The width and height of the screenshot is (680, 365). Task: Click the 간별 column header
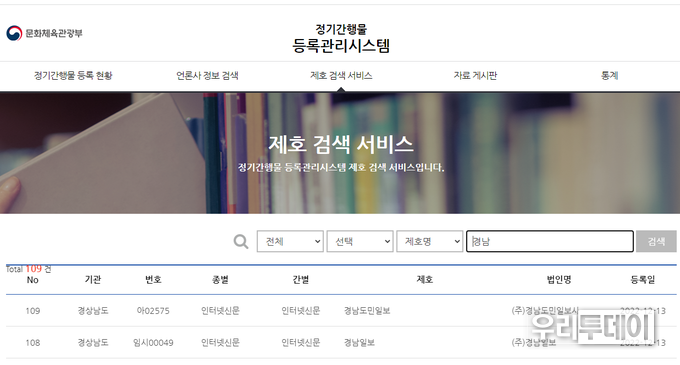click(301, 280)
